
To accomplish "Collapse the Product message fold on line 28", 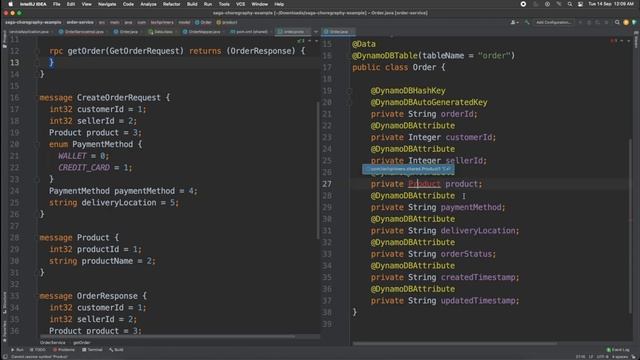I will pyautogui.click(x=37, y=238).
